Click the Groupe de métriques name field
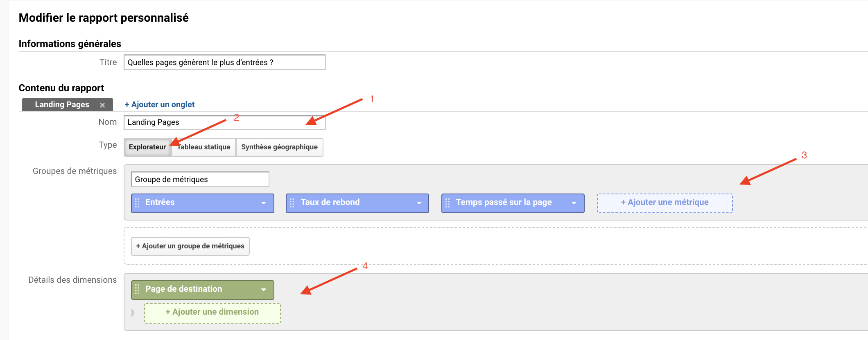 tap(200, 179)
